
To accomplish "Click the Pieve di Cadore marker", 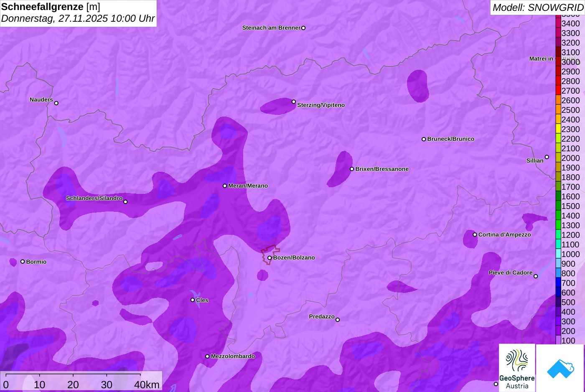I will (536, 276).
